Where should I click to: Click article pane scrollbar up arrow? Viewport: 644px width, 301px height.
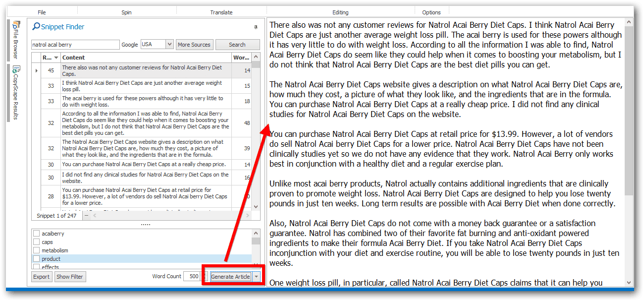pos(629,22)
